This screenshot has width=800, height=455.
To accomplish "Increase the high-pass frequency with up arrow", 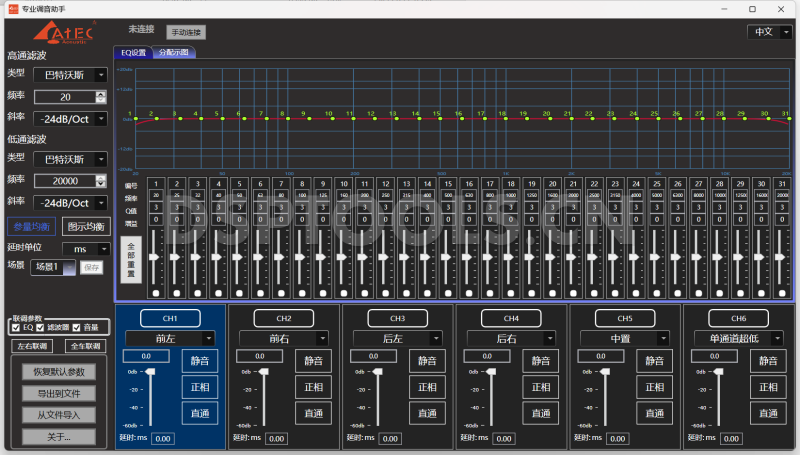I will pos(100,94).
